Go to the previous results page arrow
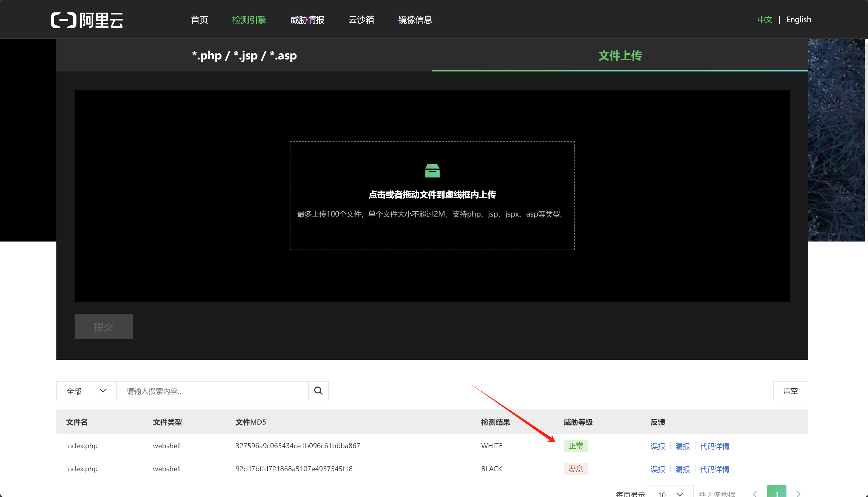 [x=755, y=494]
